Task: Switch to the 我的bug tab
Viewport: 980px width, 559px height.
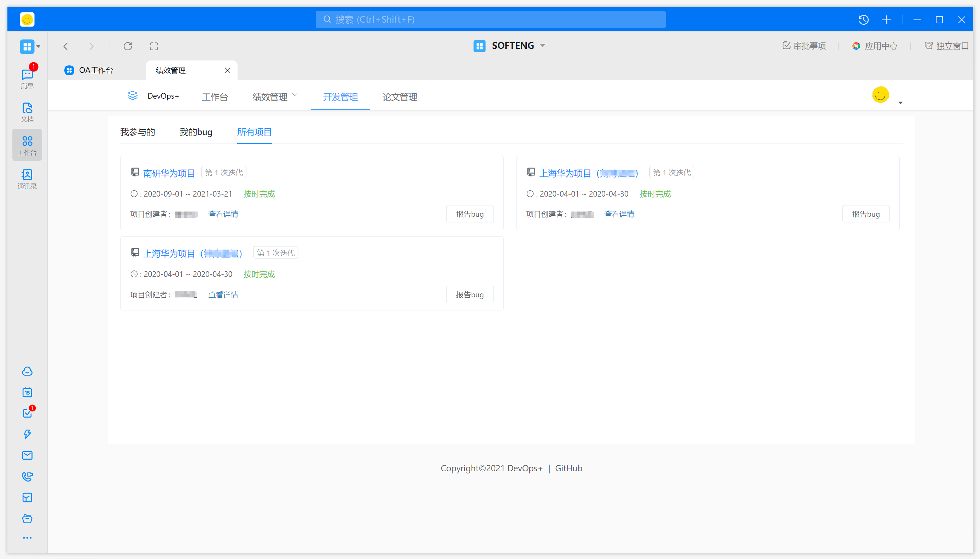Action: (196, 132)
